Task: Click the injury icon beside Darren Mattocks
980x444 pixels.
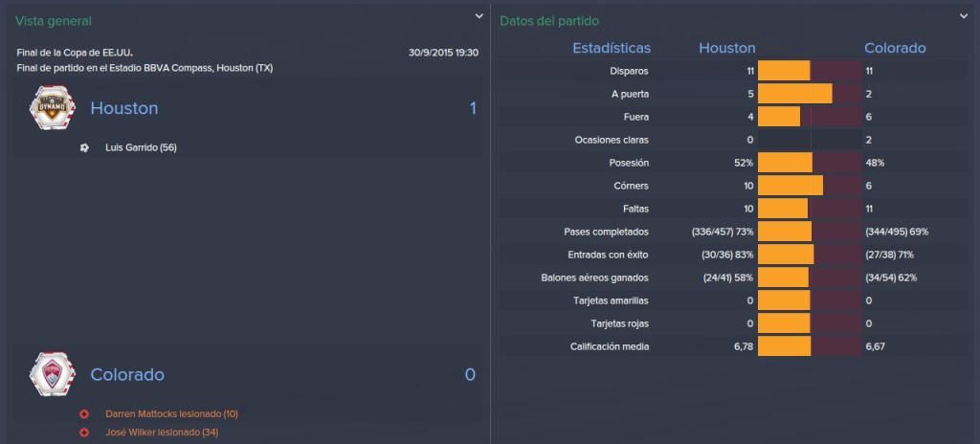Action: [84, 414]
